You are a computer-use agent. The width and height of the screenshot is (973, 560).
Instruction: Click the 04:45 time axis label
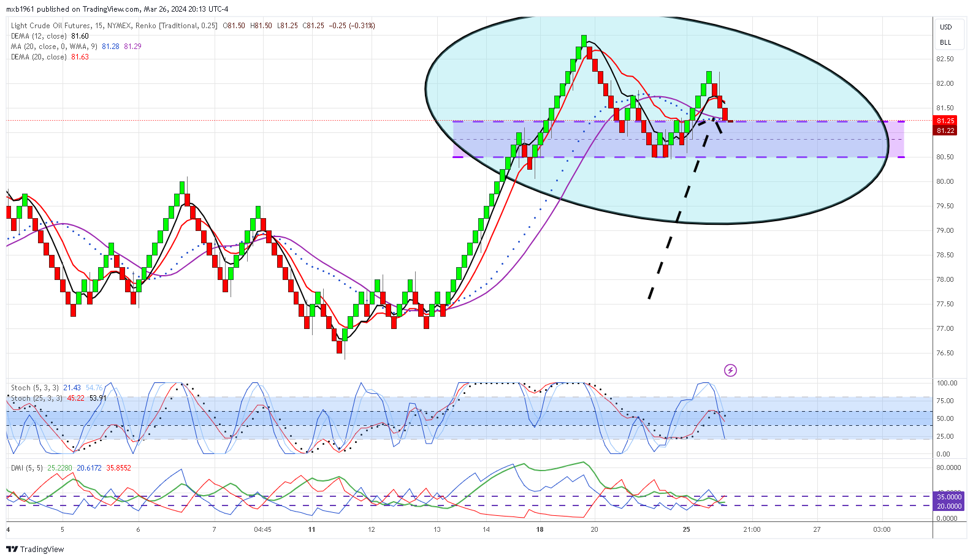pos(262,529)
